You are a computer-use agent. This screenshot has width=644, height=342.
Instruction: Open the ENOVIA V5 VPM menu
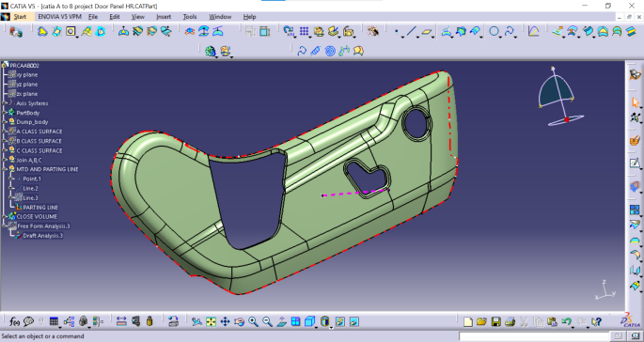(x=59, y=17)
